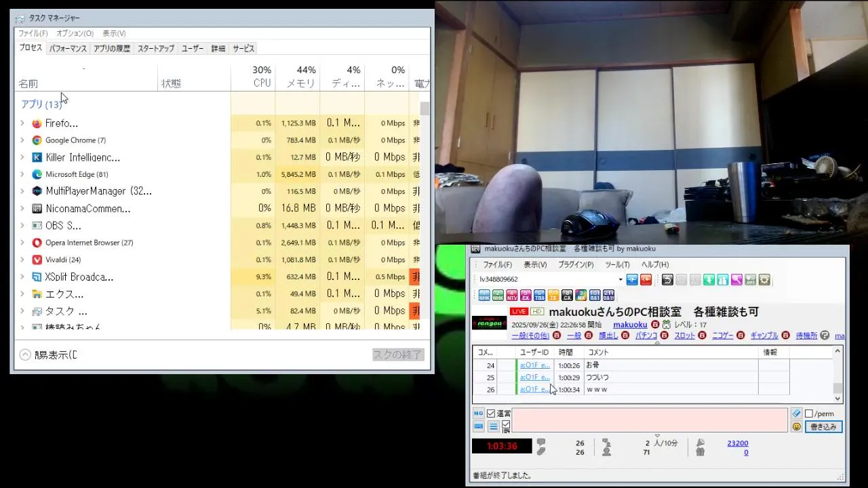Click the pink comment input field
The image size is (868, 488).
click(649, 420)
